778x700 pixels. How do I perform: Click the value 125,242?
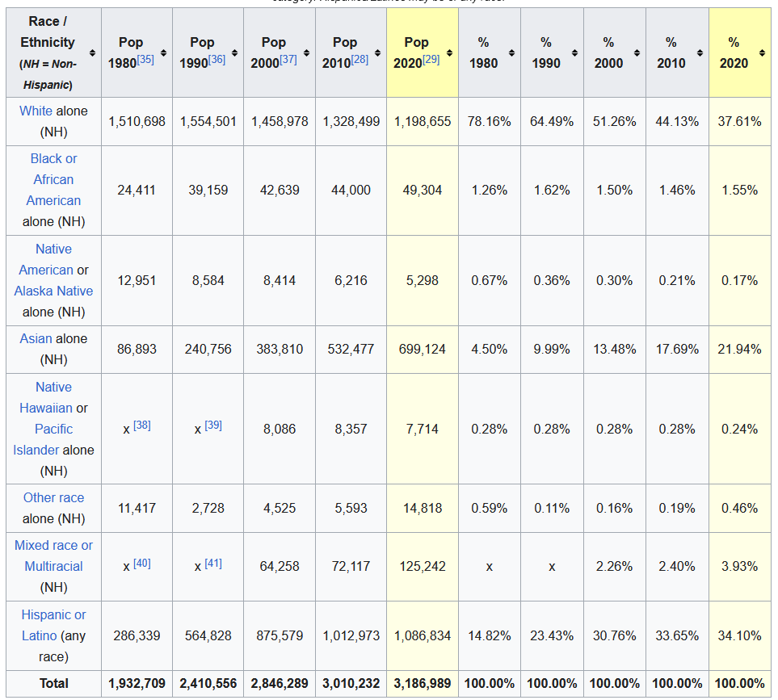point(423,567)
